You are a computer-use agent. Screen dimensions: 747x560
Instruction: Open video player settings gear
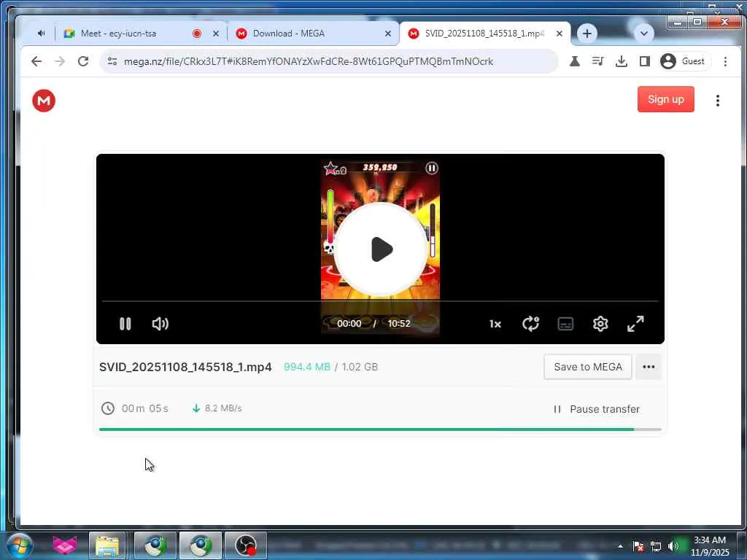[600, 324]
